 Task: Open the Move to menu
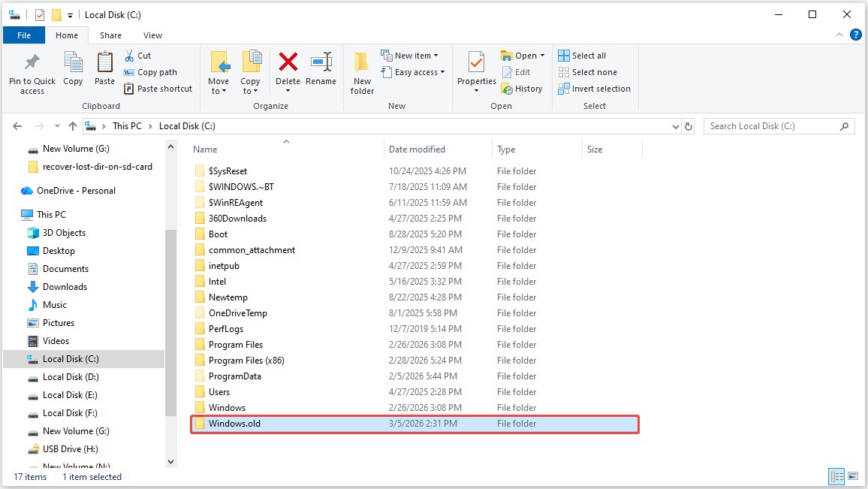pos(219,73)
